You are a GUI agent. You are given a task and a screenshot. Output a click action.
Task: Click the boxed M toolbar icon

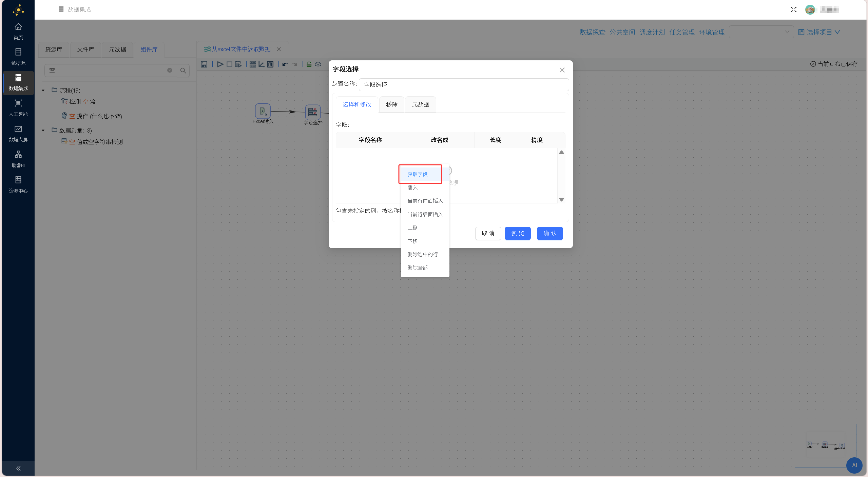pyautogui.click(x=270, y=64)
